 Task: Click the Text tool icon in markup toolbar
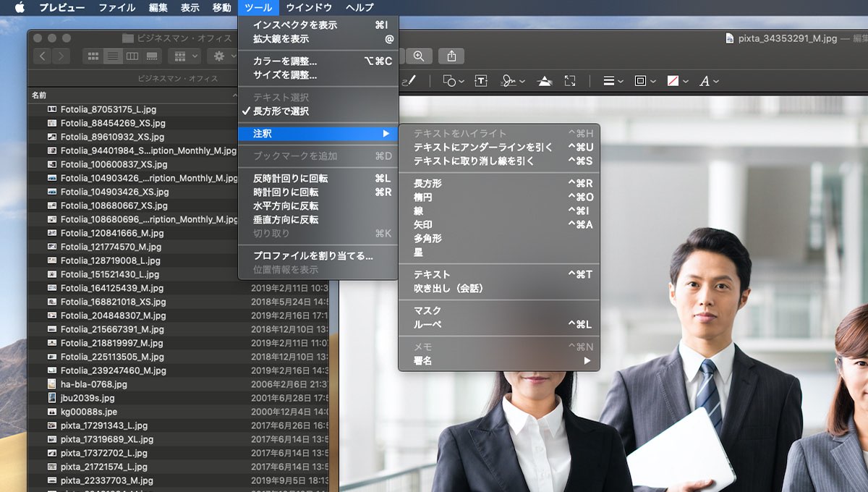point(481,81)
